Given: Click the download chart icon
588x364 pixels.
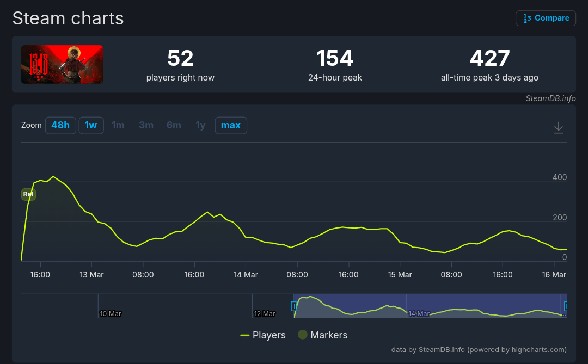Looking at the screenshot, I should coord(558,127).
